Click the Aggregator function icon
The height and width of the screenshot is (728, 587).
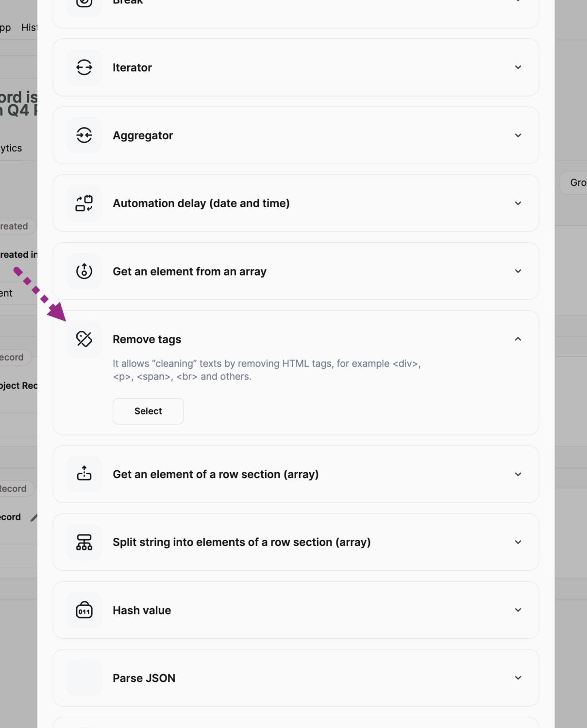(84, 135)
